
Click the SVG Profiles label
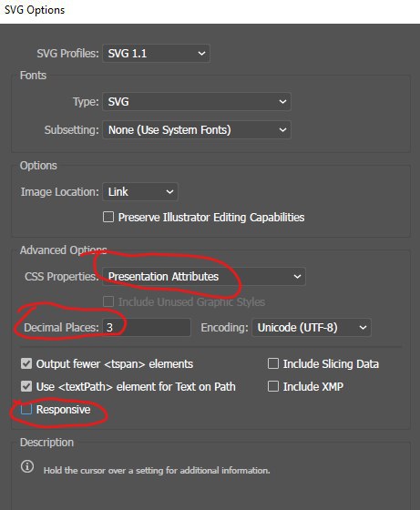67,54
